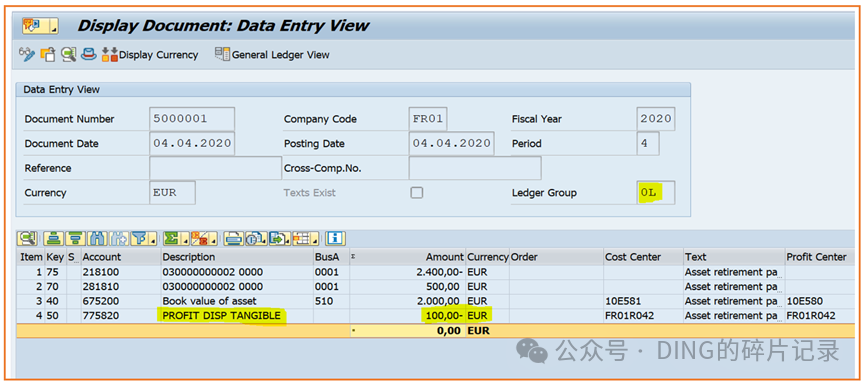Open the Export dropdown in grid toolbar
The width and height of the screenshot is (867, 385).
pos(280,238)
